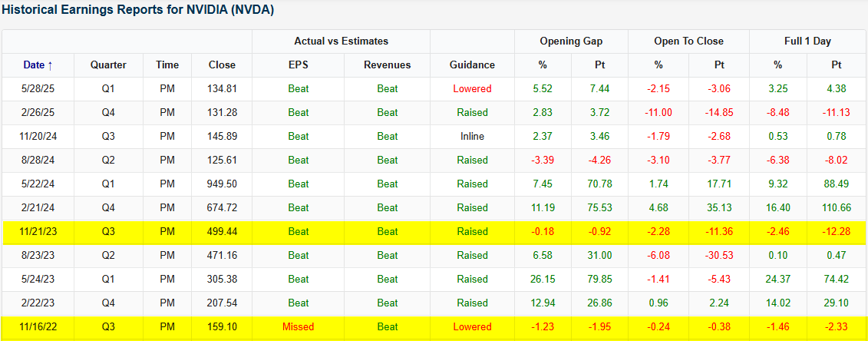Select the 2/26/25 date cell
The height and width of the screenshot is (341, 868).
(38, 113)
